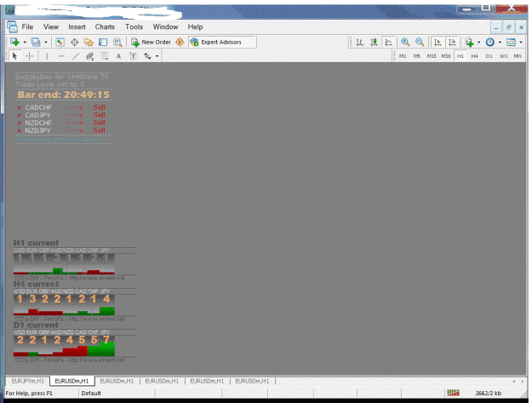The width and height of the screenshot is (532, 403).
Task: Expand the New Chart dropdown arrow
Action: click(25, 43)
